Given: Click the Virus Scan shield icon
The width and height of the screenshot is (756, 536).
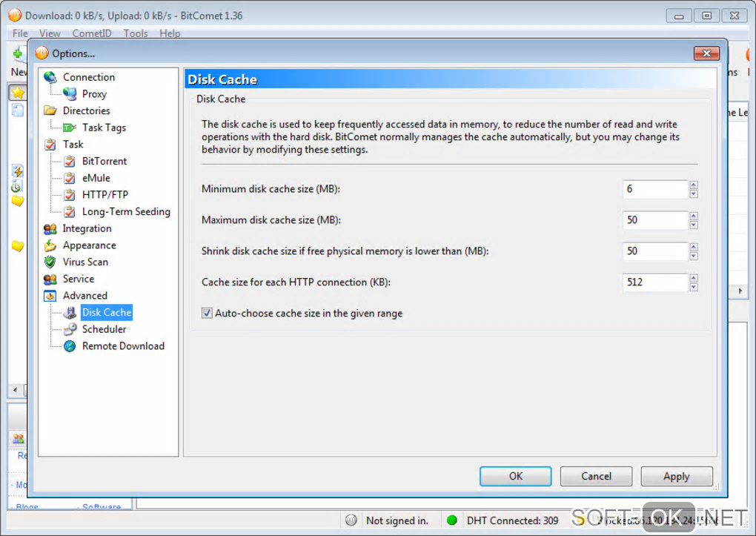Looking at the screenshot, I should [50, 262].
